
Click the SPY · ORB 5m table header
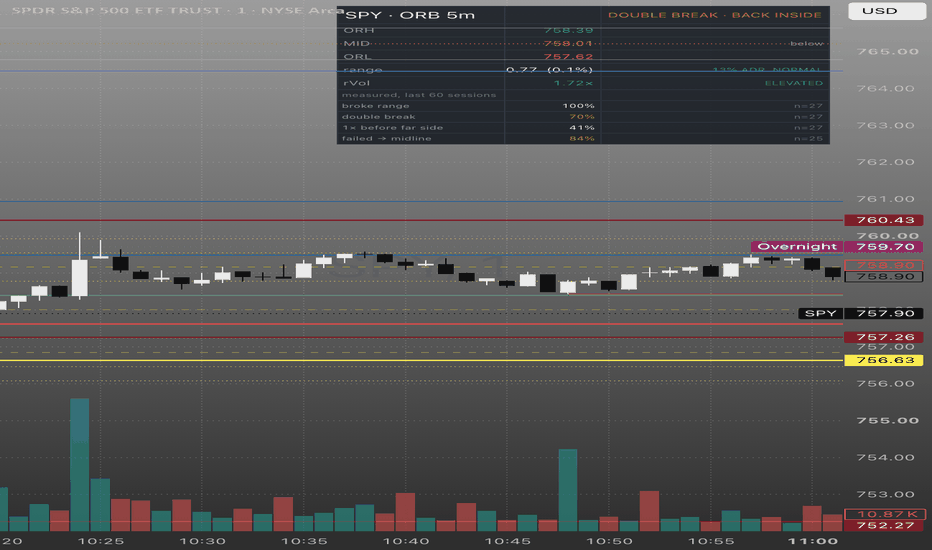click(x=410, y=15)
